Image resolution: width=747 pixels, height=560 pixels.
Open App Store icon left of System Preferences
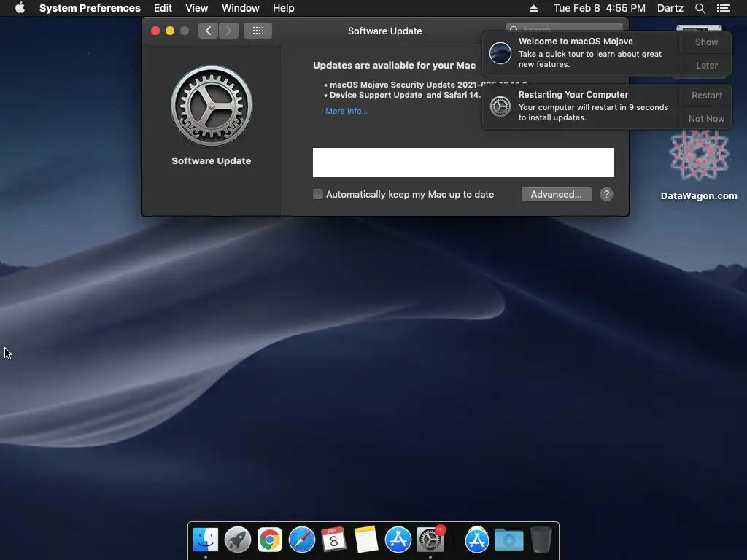point(398,540)
